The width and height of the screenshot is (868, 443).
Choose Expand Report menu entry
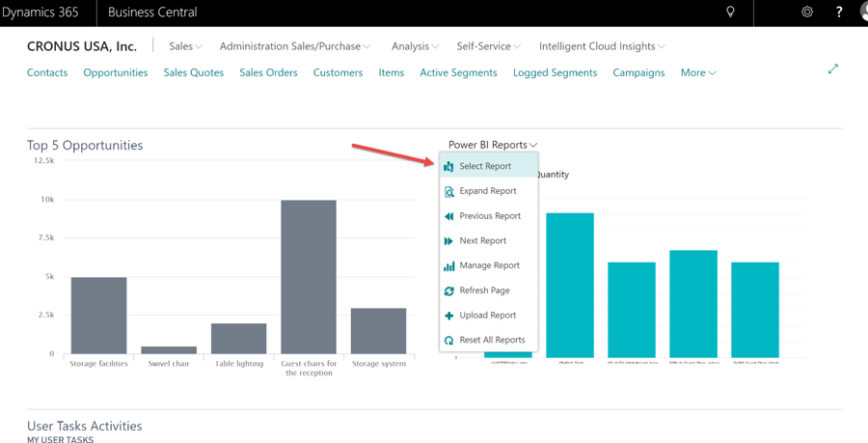[x=488, y=191]
